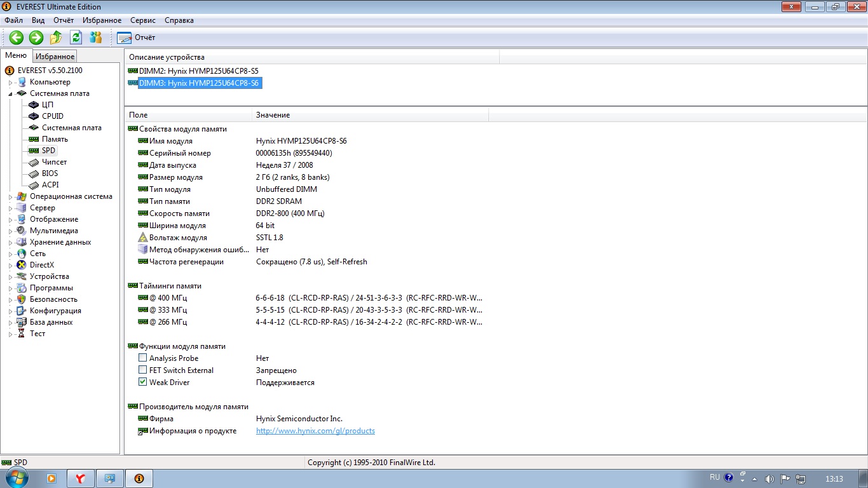Image resolution: width=868 pixels, height=488 pixels.
Task: Collapse the top-level Системная плата node
Action: pos(10,94)
